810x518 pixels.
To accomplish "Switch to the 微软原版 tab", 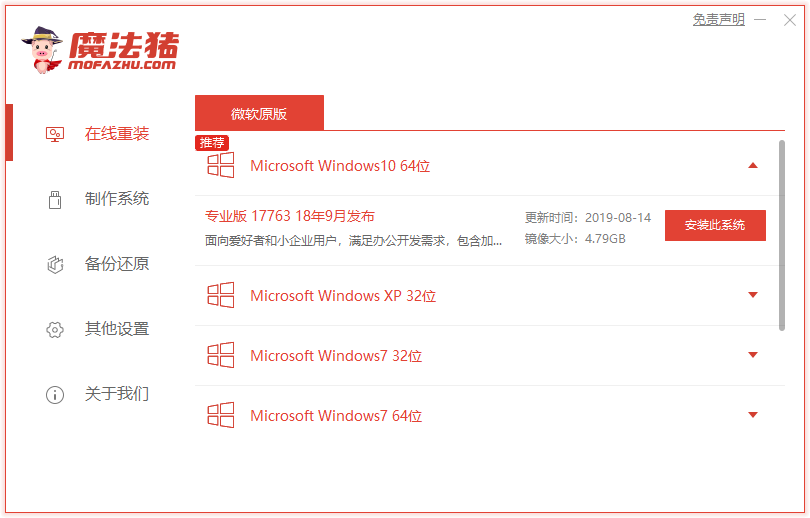I will point(259,113).
